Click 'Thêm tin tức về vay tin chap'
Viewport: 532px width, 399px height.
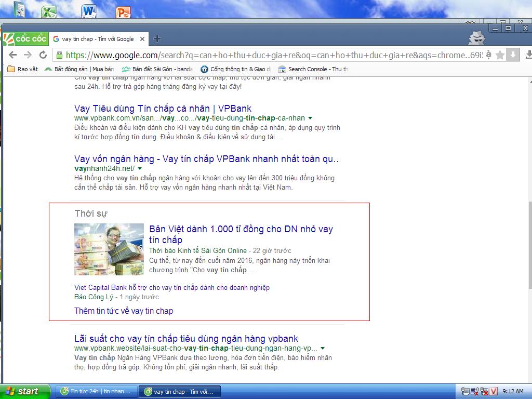(x=124, y=311)
